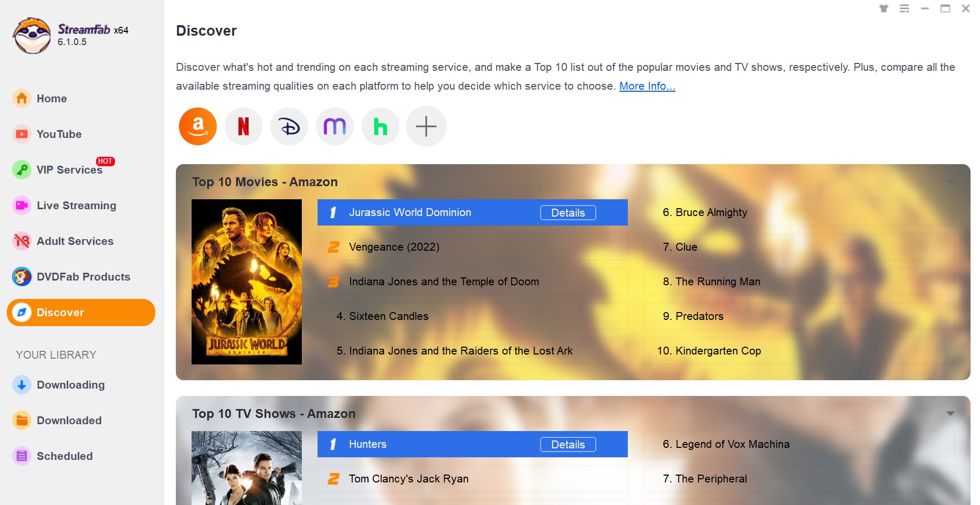Select Indiana Jones and the Temple of Doom
The height and width of the screenshot is (505, 980).
pos(472,282)
